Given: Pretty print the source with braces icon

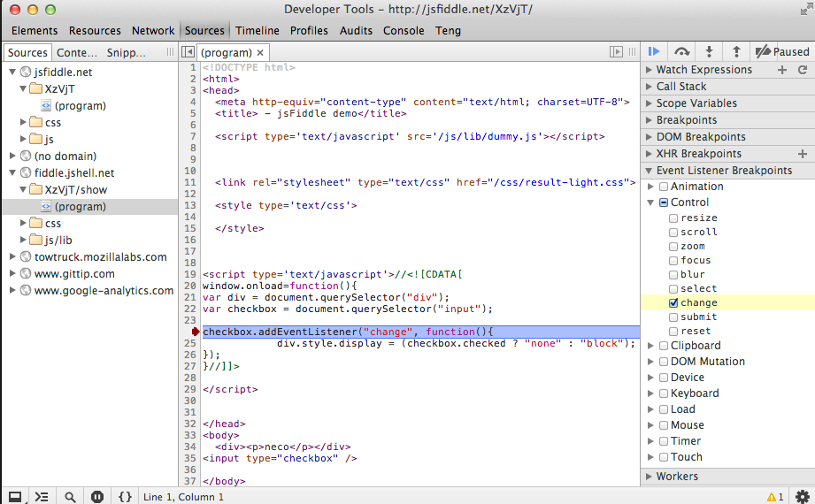Looking at the screenshot, I should 125,497.
